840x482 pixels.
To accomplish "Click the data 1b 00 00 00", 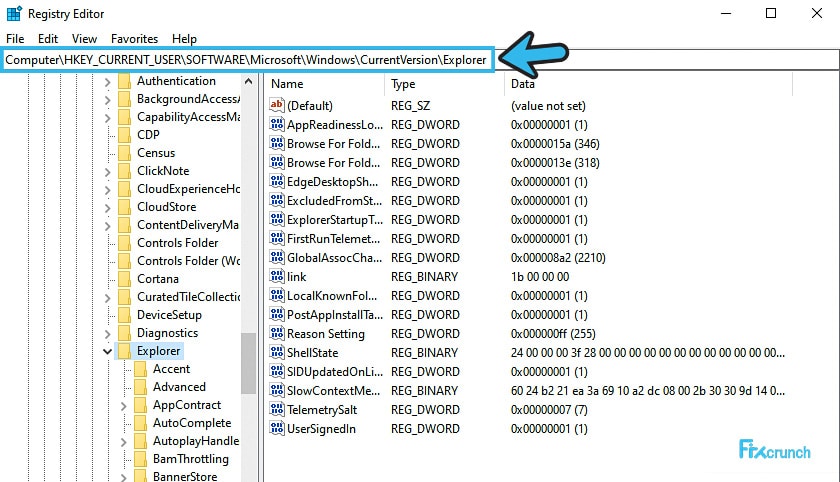I will coord(540,276).
